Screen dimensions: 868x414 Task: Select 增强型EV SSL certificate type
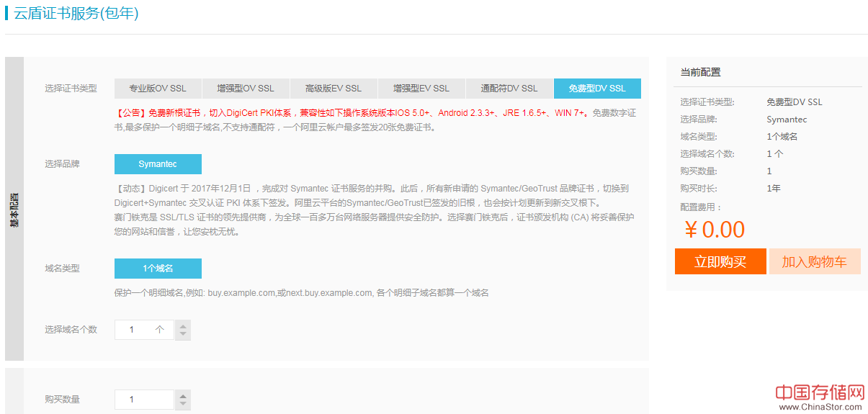(421, 89)
